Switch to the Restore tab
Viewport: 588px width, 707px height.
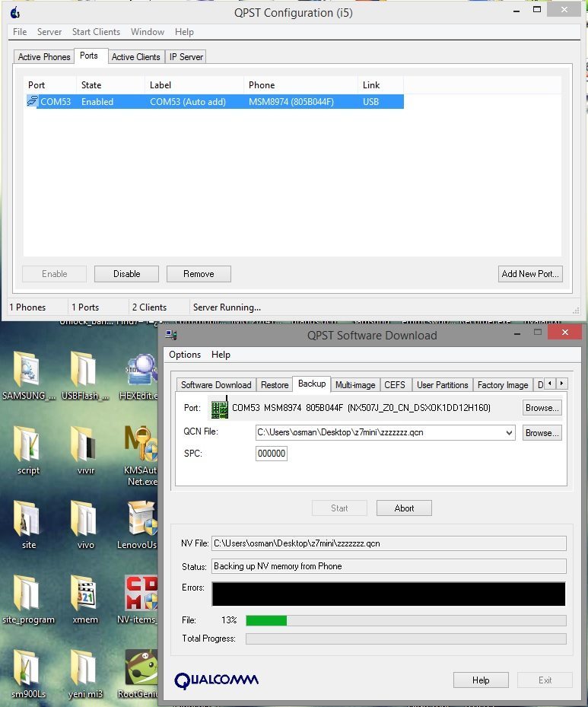tap(275, 385)
